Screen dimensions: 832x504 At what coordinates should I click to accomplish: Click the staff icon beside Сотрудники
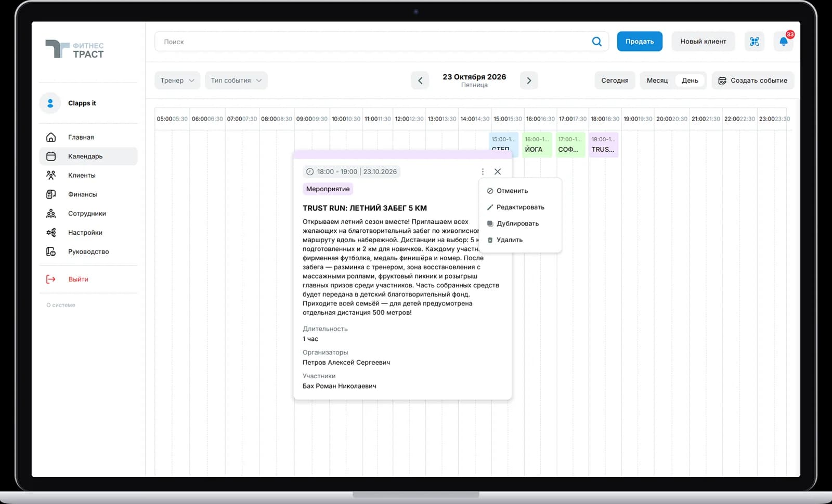click(x=51, y=214)
